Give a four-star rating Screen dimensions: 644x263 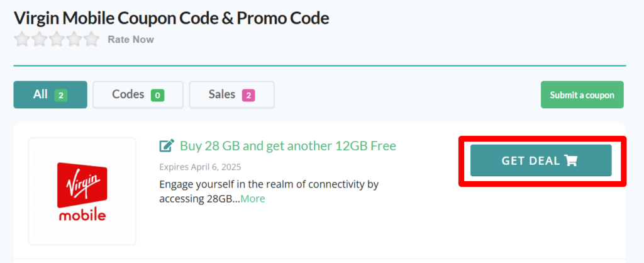tap(74, 39)
